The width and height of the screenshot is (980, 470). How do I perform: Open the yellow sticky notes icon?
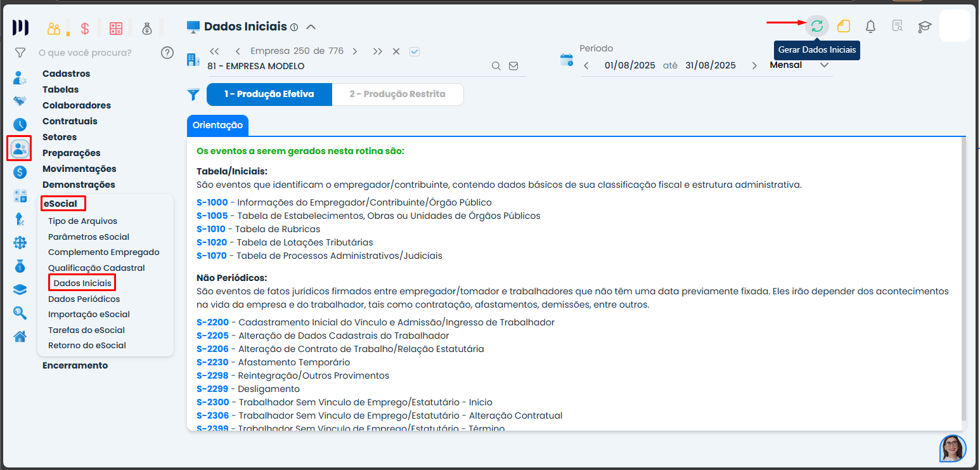click(x=843, y=27)
